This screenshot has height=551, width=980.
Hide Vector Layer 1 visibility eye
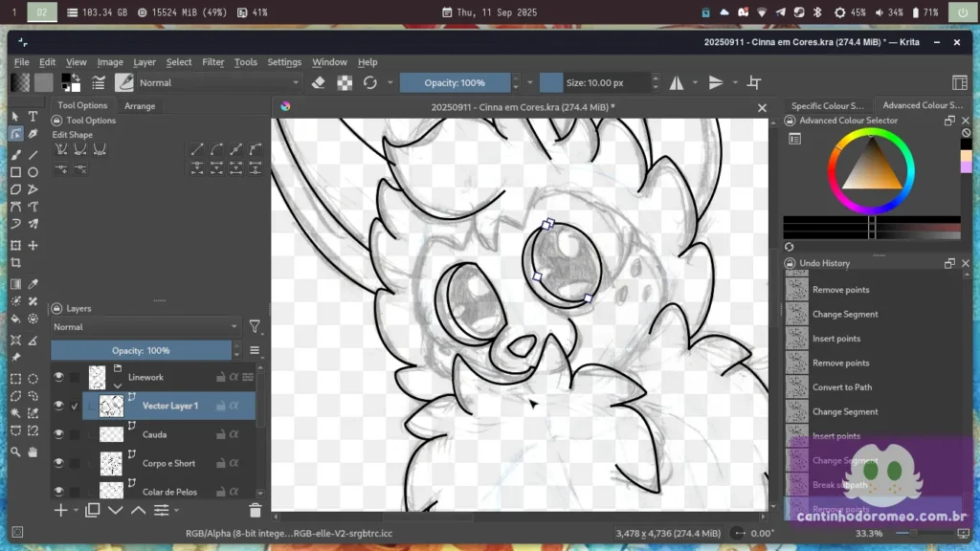pos(58,406)
